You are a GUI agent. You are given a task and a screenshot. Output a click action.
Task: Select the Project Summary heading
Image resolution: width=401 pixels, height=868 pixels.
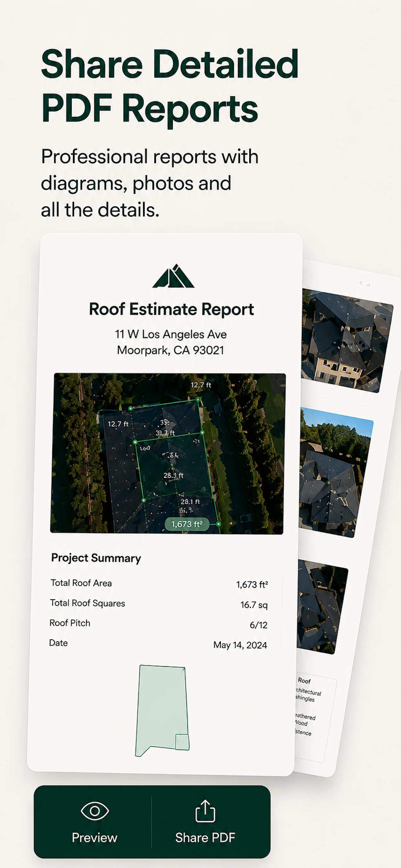coord(96,558)
